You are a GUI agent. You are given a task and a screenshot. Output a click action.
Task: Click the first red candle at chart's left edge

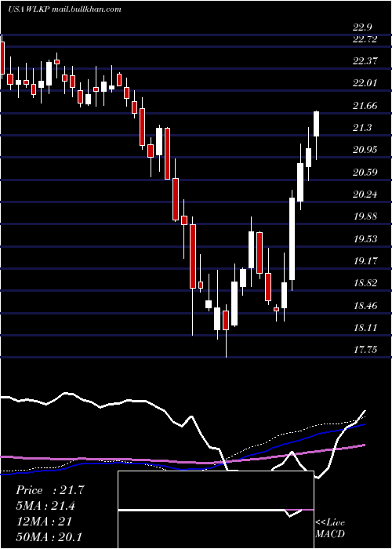pos(2,58)
